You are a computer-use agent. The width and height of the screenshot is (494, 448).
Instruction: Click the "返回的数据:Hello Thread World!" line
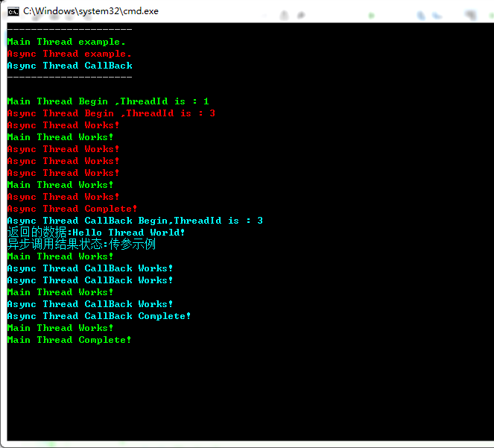click(x=96, y=233)
